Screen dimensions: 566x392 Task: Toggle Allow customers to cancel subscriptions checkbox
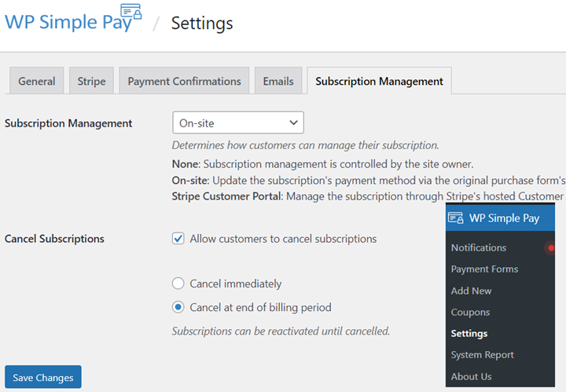178,238
